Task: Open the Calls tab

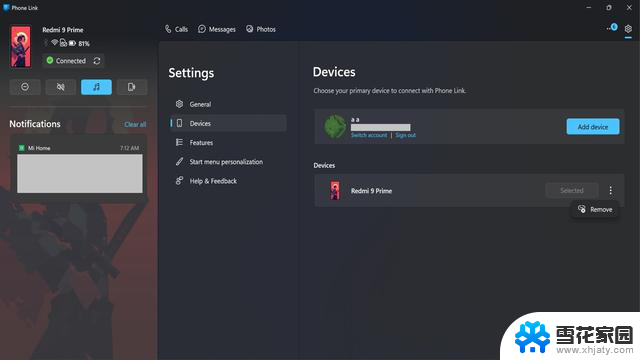Action: pos(176,29)
